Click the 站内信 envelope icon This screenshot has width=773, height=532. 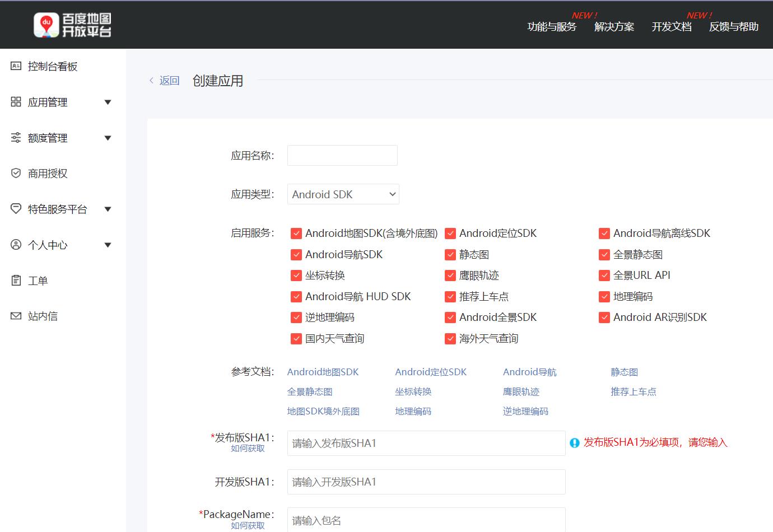[16, 316]
